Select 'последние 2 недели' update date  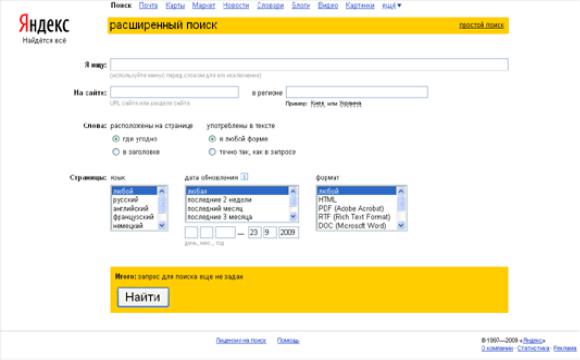[237, 200]
